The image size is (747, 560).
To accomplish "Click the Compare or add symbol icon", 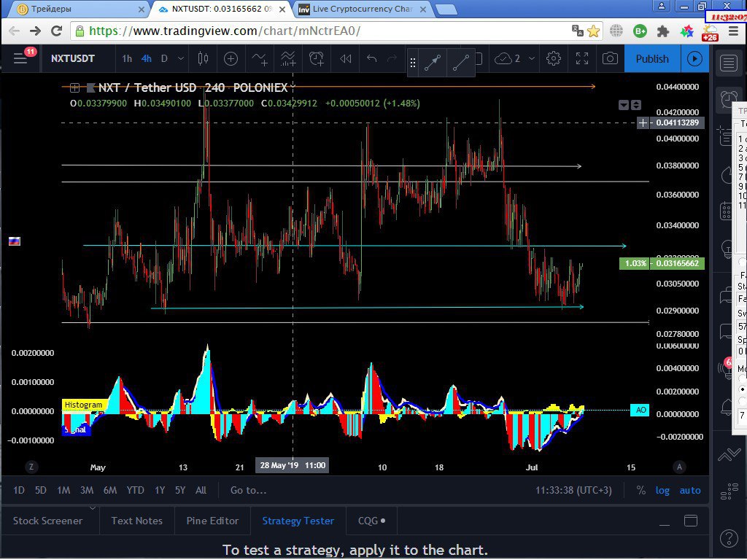I will (x=231, y=58).
